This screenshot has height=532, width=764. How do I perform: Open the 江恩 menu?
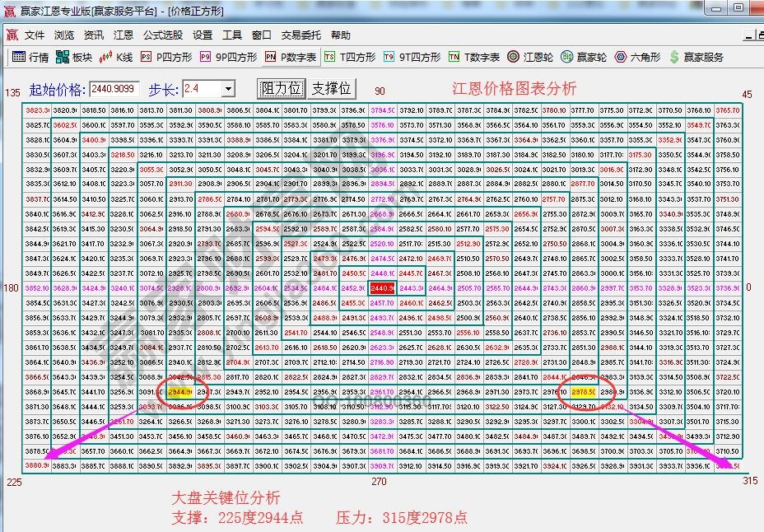point(123,35)
